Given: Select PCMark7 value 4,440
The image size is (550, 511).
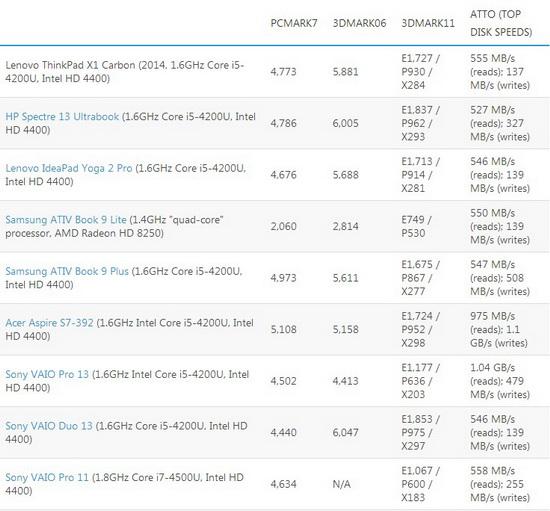Looking at the screenshot, I should point(283,433).
